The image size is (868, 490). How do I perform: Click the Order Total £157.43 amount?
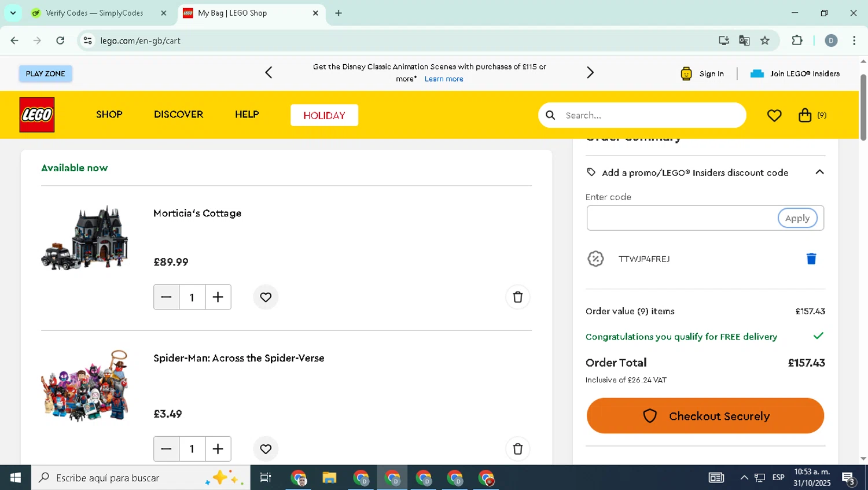tap(807, 363)
